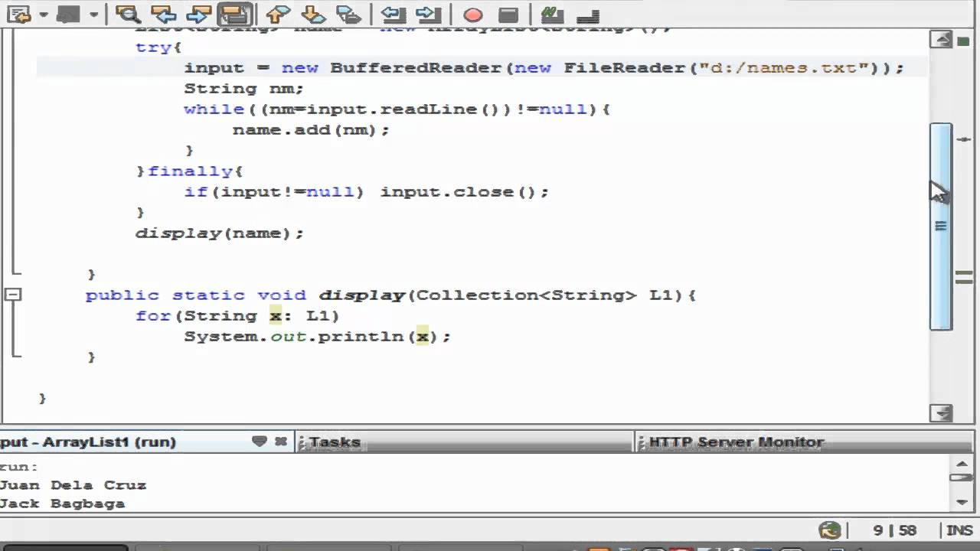Screen dimensions: 980x551
Task: Open the dropdown arrow beside Last Edit icon
Action: pyautogui.click(x=42, y=14)
